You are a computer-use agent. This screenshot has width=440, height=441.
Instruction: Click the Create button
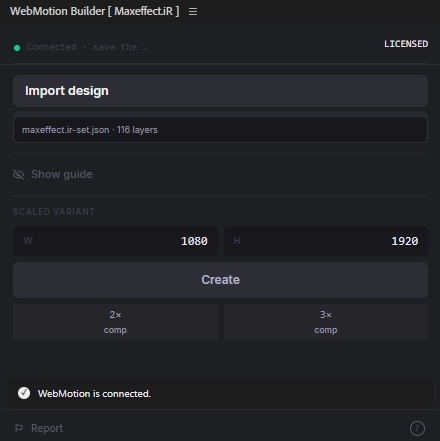point(220,280)
